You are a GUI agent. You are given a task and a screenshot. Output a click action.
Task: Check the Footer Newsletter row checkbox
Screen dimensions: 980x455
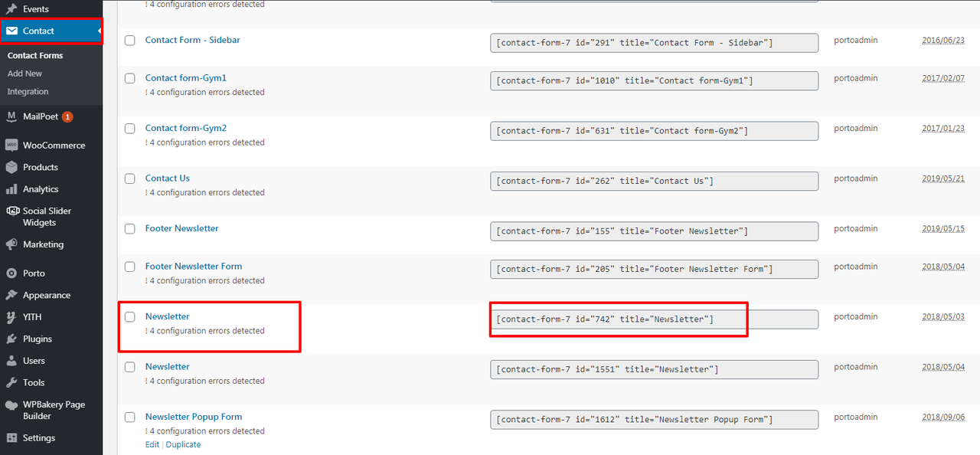click(130, 229)
